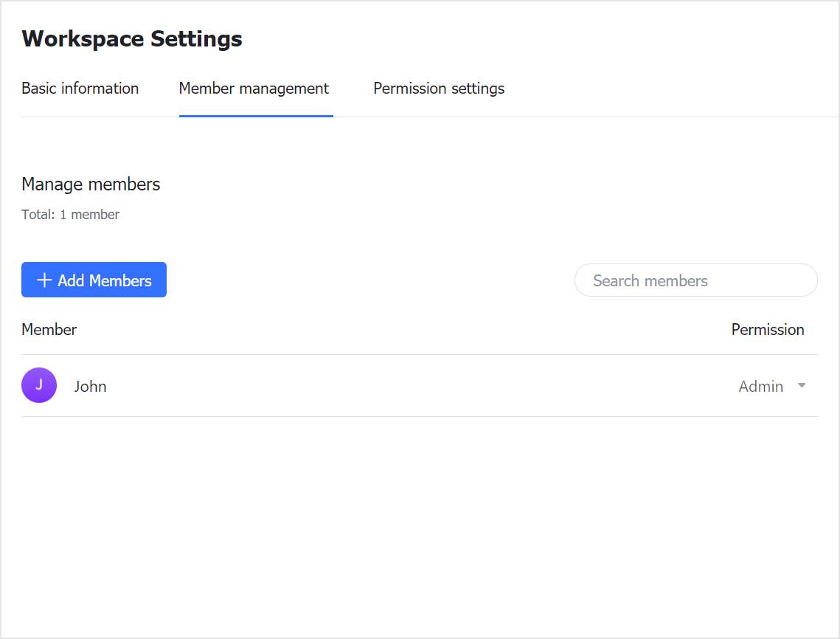
Task: Click the Manage members heading
Action: pos(91,184)
